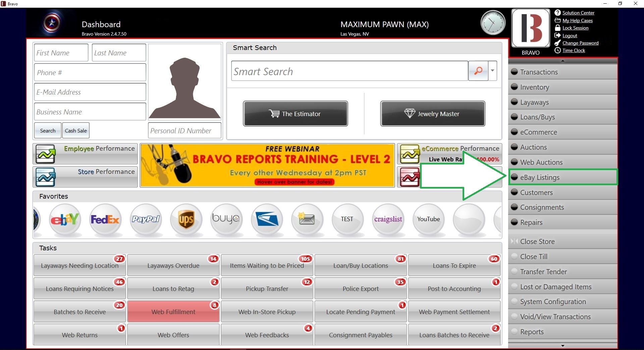Select eBay Listings in sidebar

coord(563,177)
